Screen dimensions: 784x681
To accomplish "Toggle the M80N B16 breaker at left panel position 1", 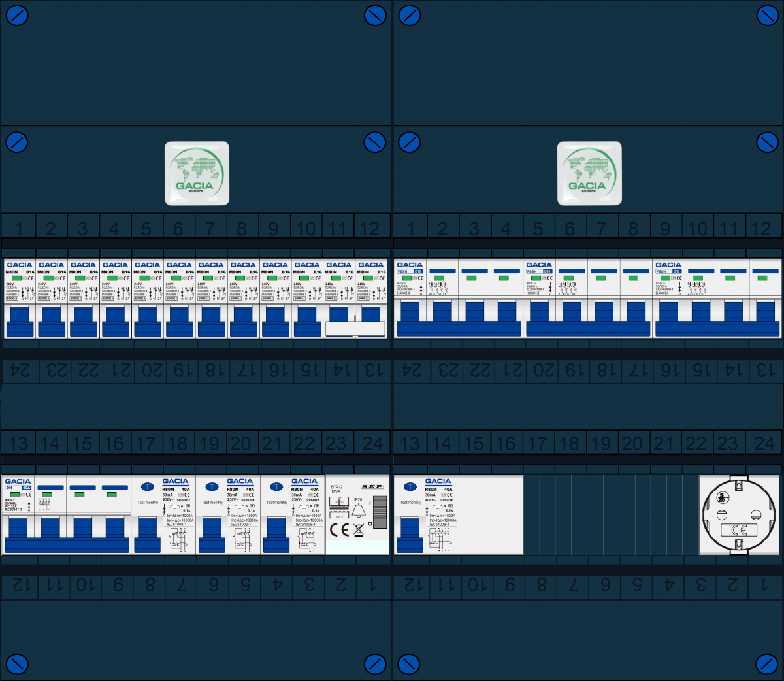I will coord(20,320).
